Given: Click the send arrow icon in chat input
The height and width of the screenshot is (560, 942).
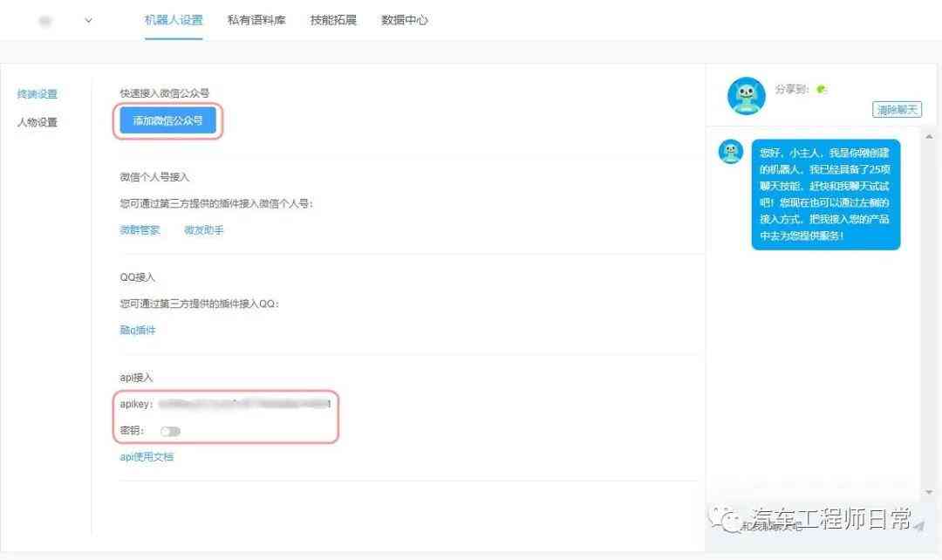Looking at the screenshot, I should [918, 526].
